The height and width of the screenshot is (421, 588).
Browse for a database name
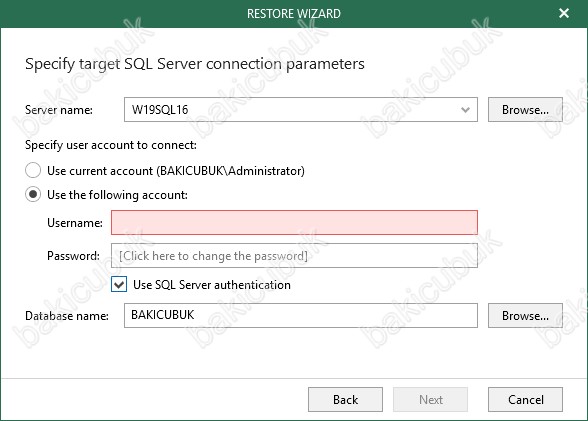coord(525,315)
